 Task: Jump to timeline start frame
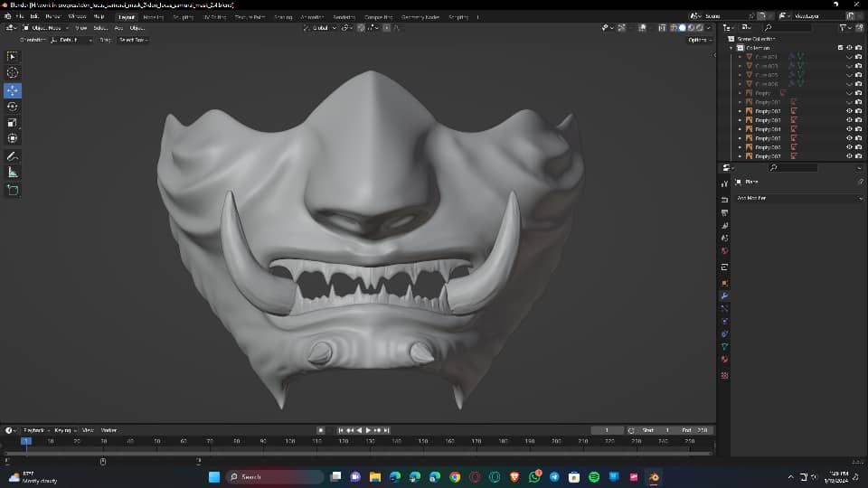click(x=341, y=430)
